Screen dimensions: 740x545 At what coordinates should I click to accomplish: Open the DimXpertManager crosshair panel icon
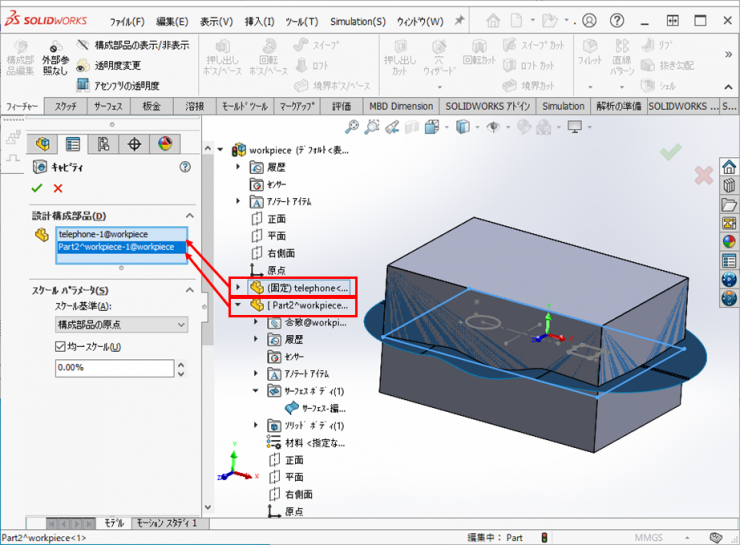click(135, 145)
